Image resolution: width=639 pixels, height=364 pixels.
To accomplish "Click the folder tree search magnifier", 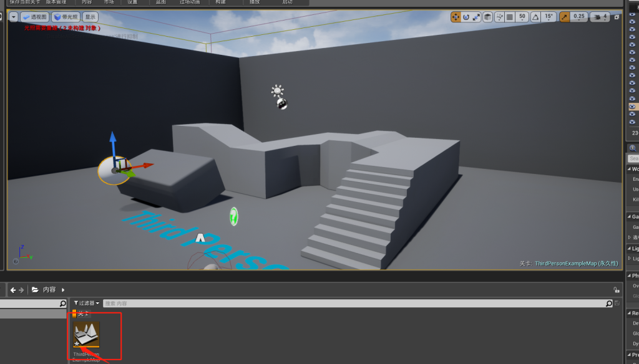I will [x=63, y=304].
